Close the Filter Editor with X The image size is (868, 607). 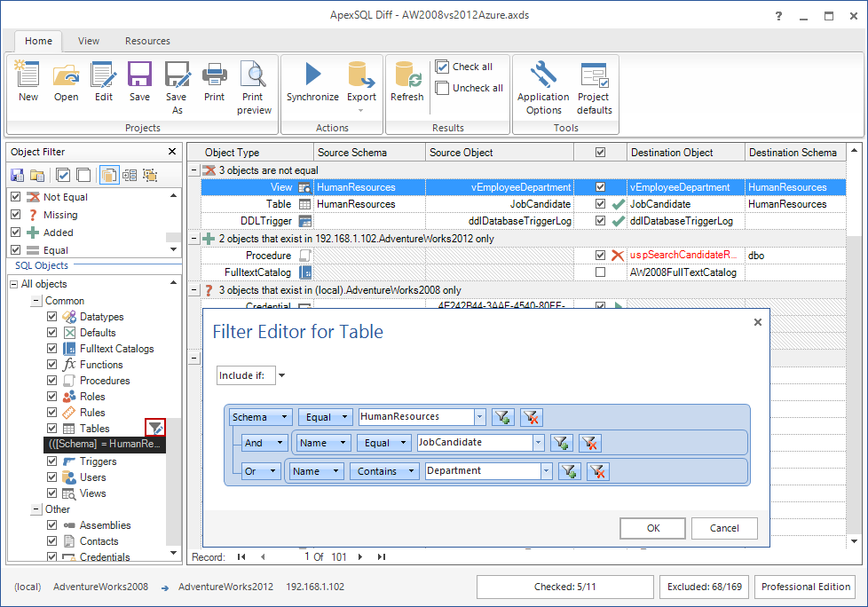tap(758, 322)
